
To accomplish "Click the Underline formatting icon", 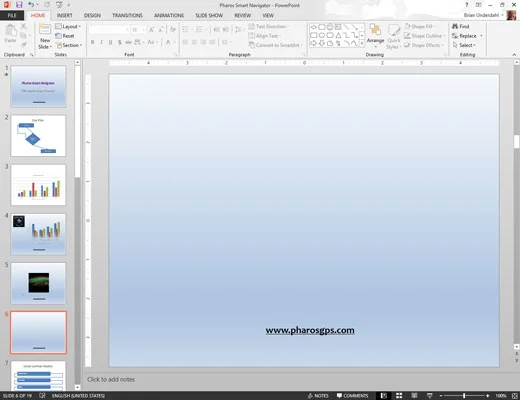I will [x=110, y=42].
